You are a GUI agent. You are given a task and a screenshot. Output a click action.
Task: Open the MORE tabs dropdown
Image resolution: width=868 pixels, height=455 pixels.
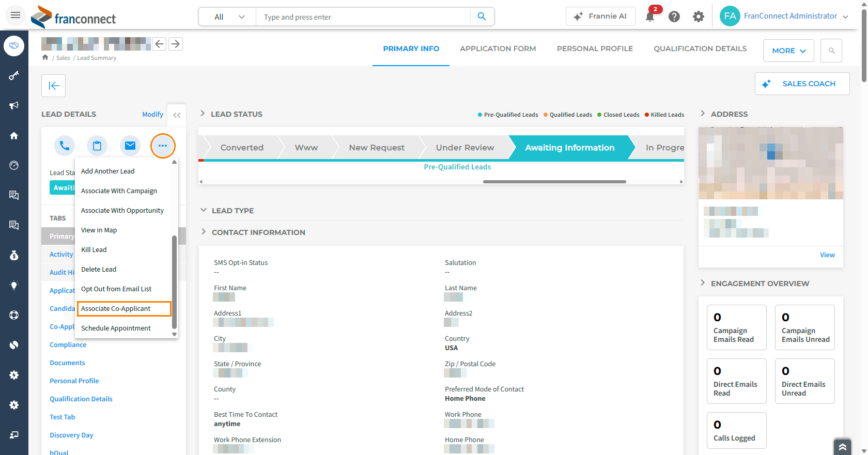789,51
